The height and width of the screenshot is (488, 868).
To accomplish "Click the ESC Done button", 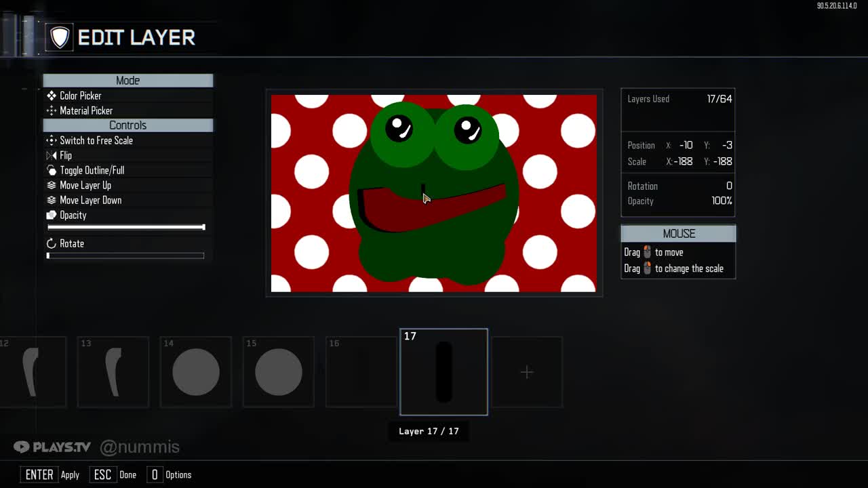I will pyautogui.click(x=113, y=474).
